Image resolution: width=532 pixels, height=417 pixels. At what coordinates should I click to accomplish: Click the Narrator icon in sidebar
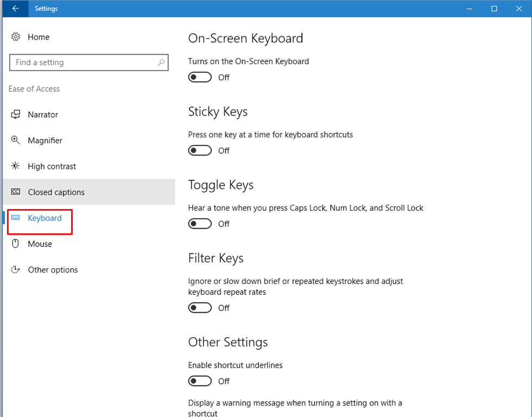(x=16, y=115)
